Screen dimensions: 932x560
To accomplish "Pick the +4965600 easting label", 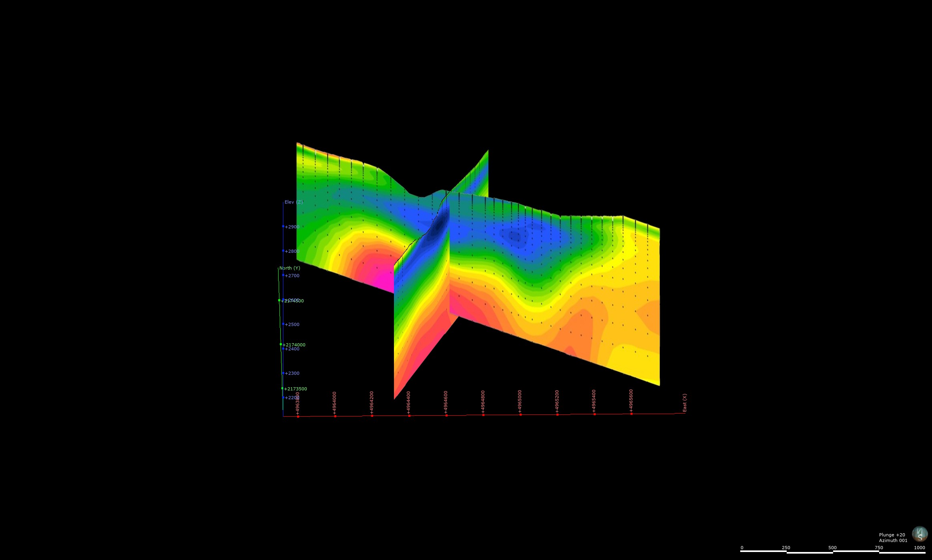I will [631, 400].
